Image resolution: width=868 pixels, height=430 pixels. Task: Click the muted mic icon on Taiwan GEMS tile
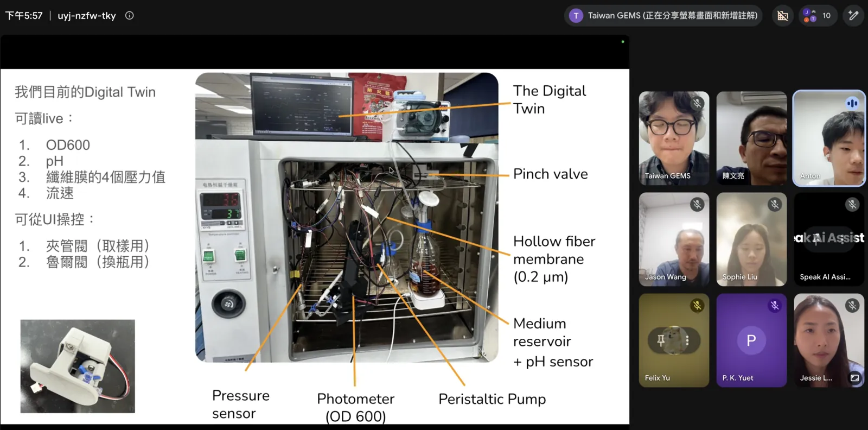pyautogui.click(x=697, y=103)
